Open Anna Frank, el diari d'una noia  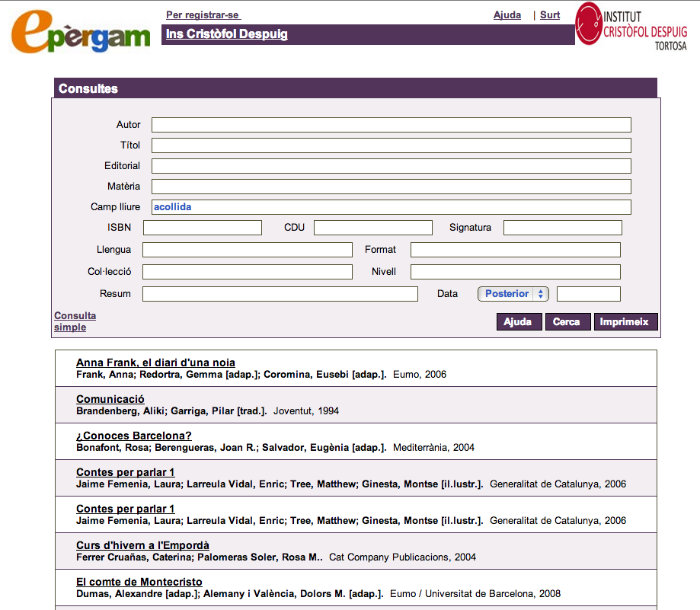coord(155,362)
